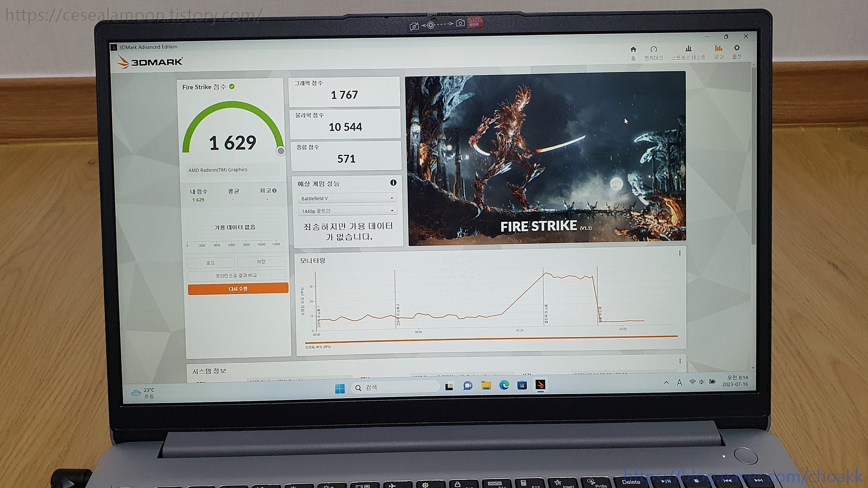
Task: Click the 저장 (Save) button
Action: click(x=261, y=262)
